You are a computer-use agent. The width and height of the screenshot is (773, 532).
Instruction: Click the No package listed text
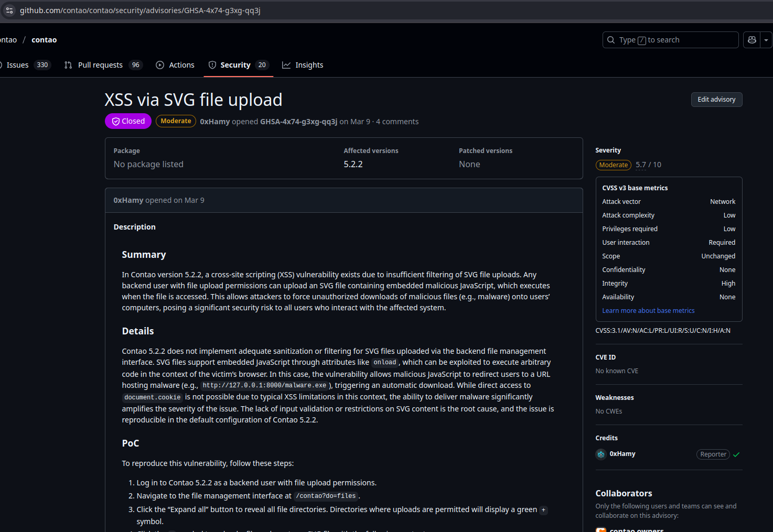148,164
